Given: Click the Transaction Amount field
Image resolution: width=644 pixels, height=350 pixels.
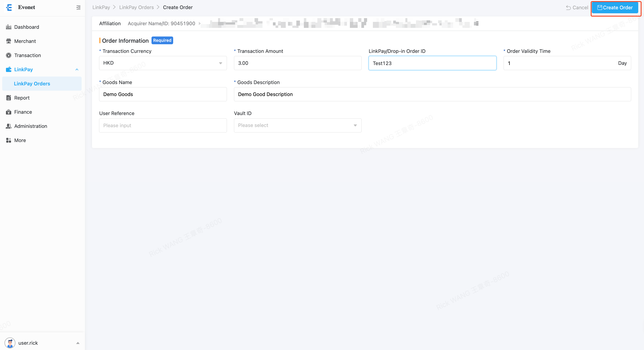Looking at the screenshot, I should point(297,63).
